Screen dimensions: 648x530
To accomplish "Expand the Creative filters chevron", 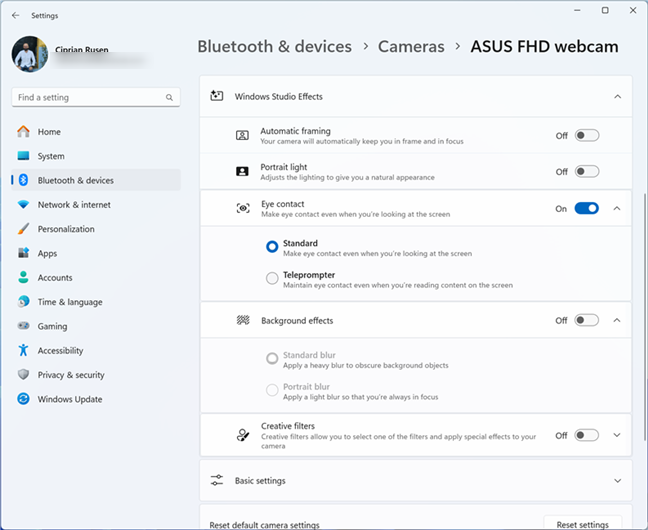I will (x=617, y=435).
